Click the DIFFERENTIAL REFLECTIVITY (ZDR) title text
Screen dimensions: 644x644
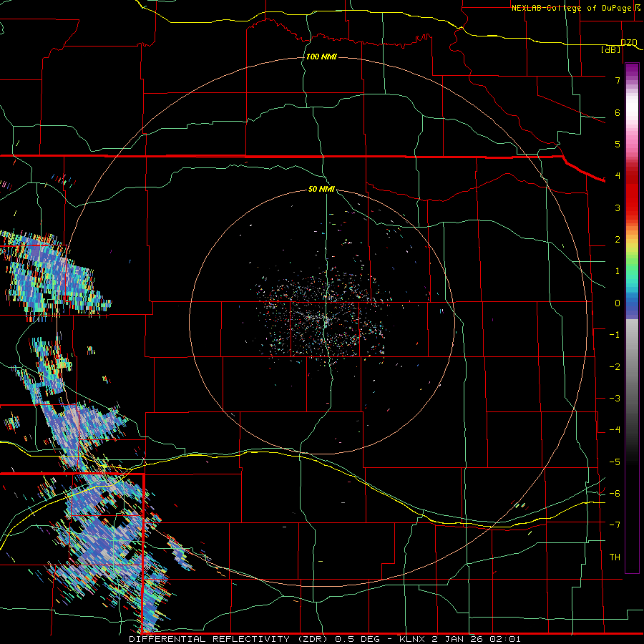click(x=230, y=639)
